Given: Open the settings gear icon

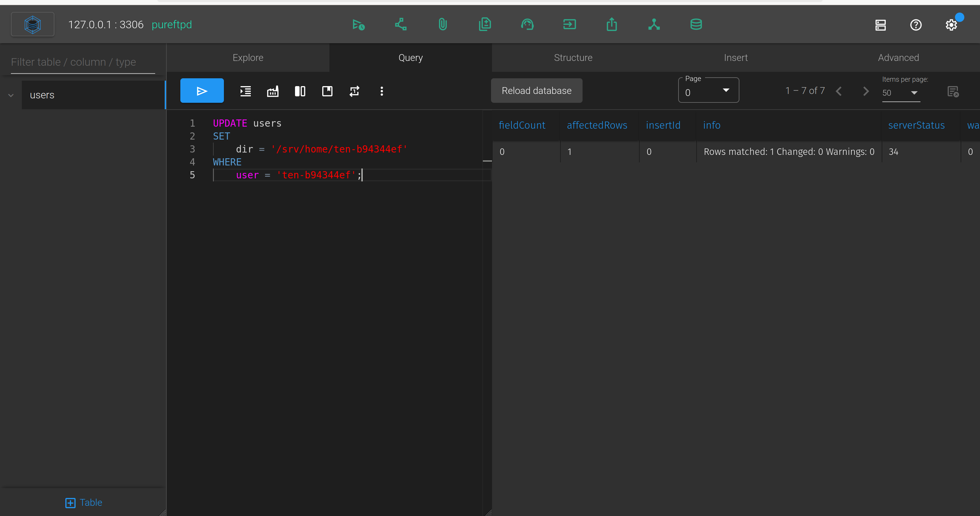Looking at the screenshot, I should [x=951, y=25].
